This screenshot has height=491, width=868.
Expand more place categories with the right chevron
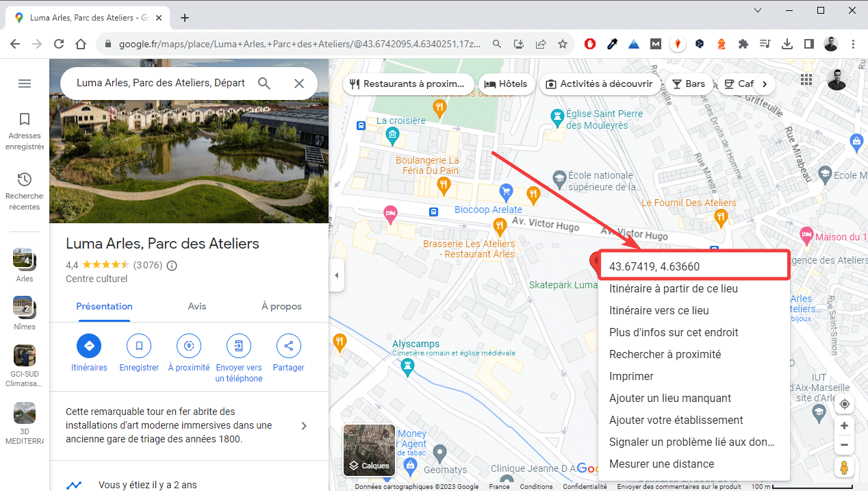(x=765, y=84)
